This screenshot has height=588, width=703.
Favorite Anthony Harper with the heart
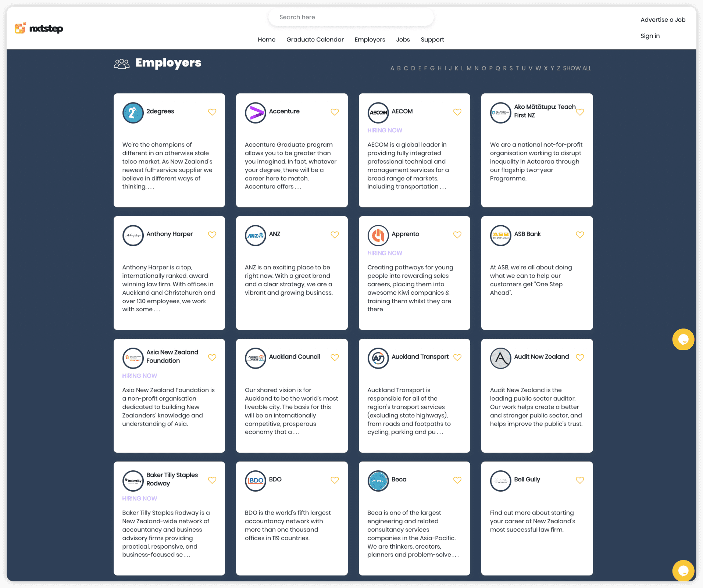(212, 235)
